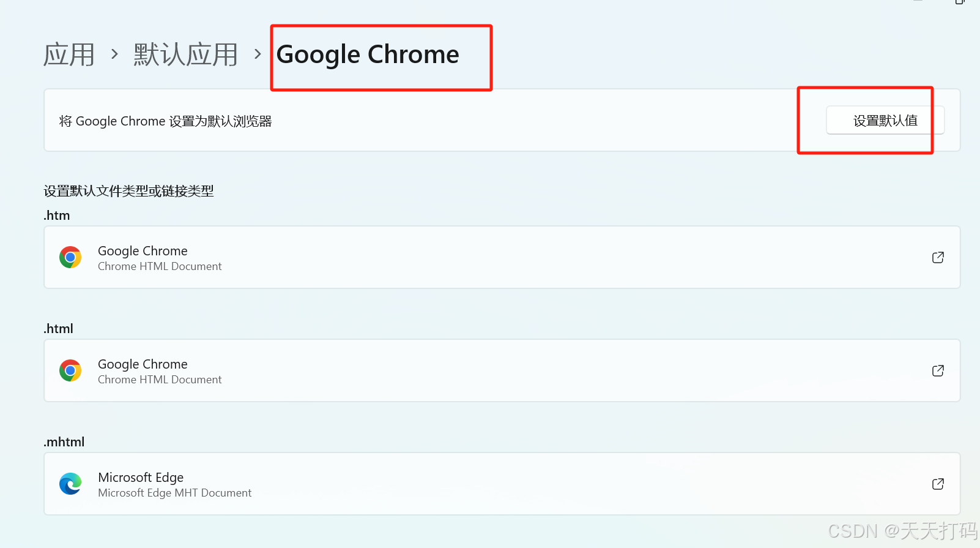
Task: Open external-link icon for .htm row
Action: (x=938, y=257)
